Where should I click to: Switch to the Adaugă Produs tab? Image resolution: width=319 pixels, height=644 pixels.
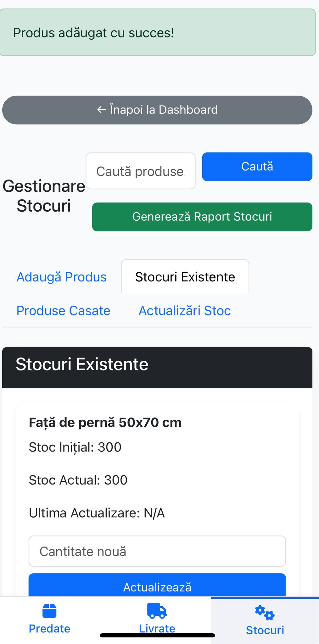tap(62, 277)
